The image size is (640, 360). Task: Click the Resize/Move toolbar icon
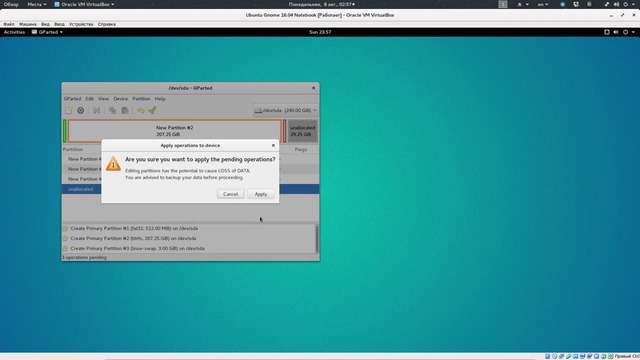click(96, 110)
